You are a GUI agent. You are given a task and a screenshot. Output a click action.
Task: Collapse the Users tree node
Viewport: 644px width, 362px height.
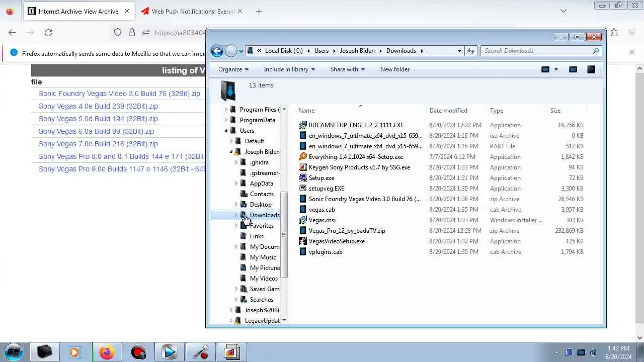click(226, 131)
